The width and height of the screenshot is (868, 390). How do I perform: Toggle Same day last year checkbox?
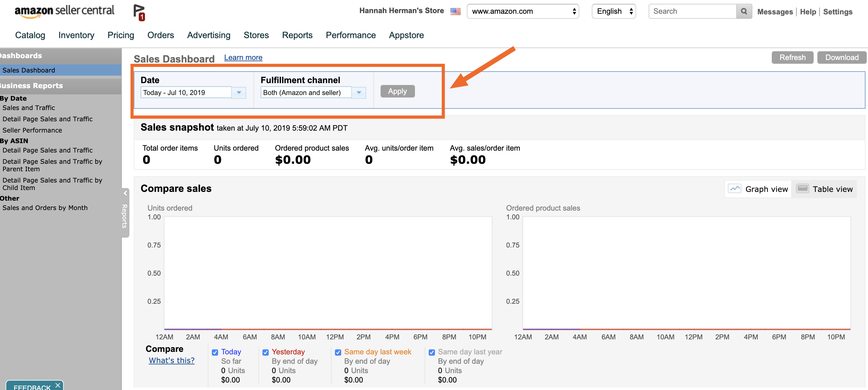point(432,352)
